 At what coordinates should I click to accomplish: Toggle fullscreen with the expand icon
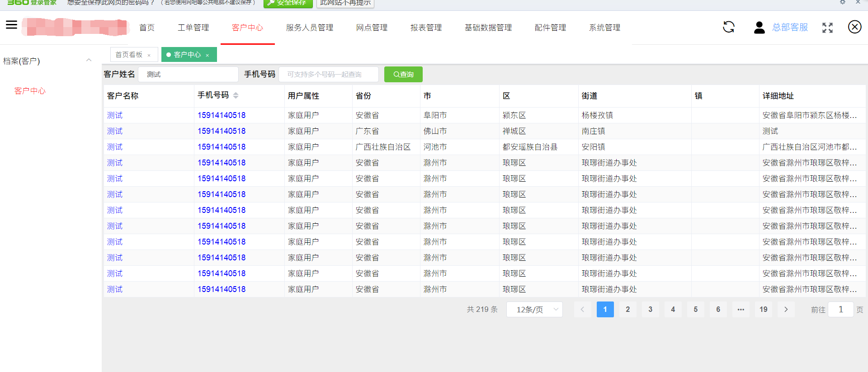tap(827, 28)
